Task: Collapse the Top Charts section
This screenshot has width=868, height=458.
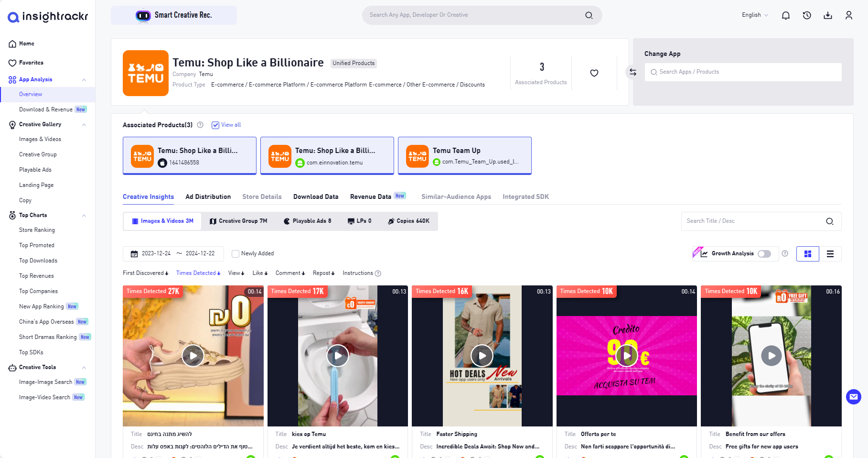Action: [x=84, y=216]
